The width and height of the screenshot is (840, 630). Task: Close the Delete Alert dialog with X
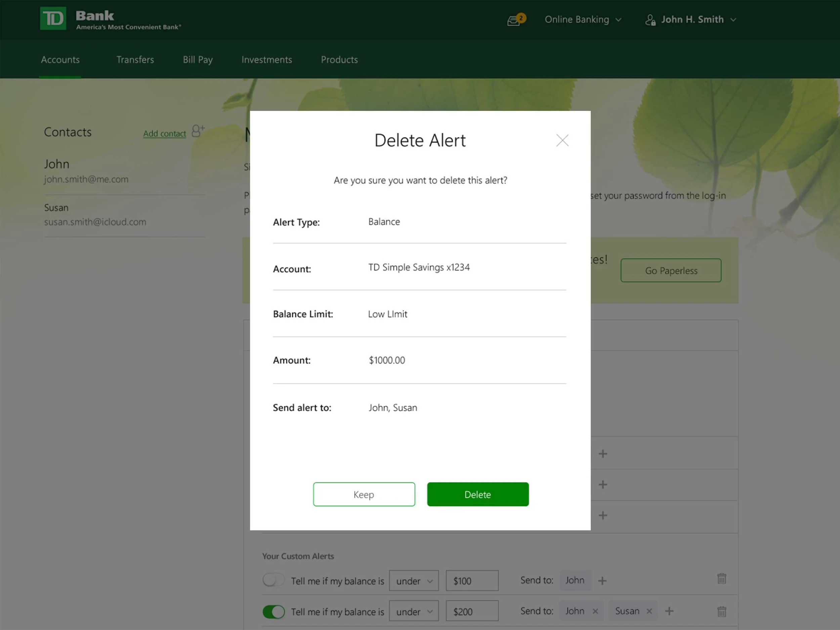[x=562, y=140]
